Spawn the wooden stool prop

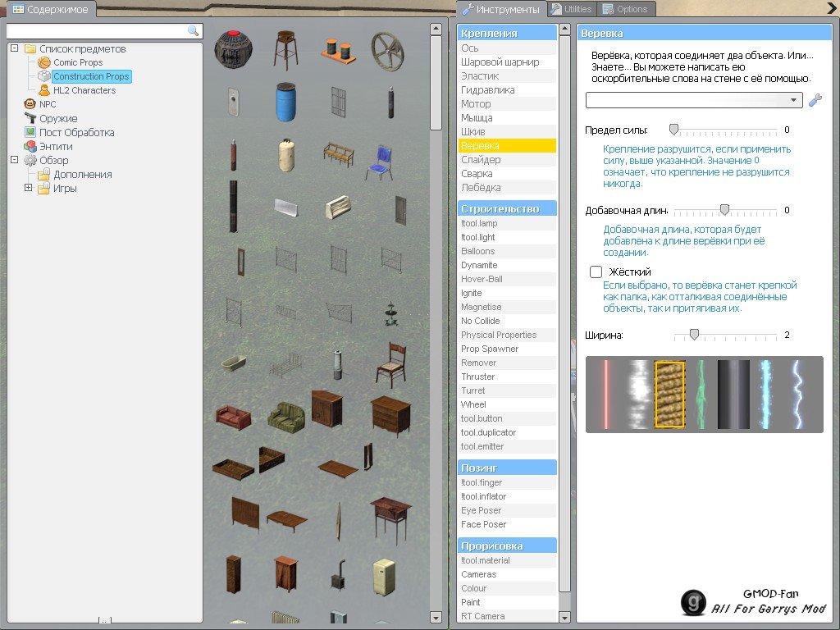[x=285, y=50]
